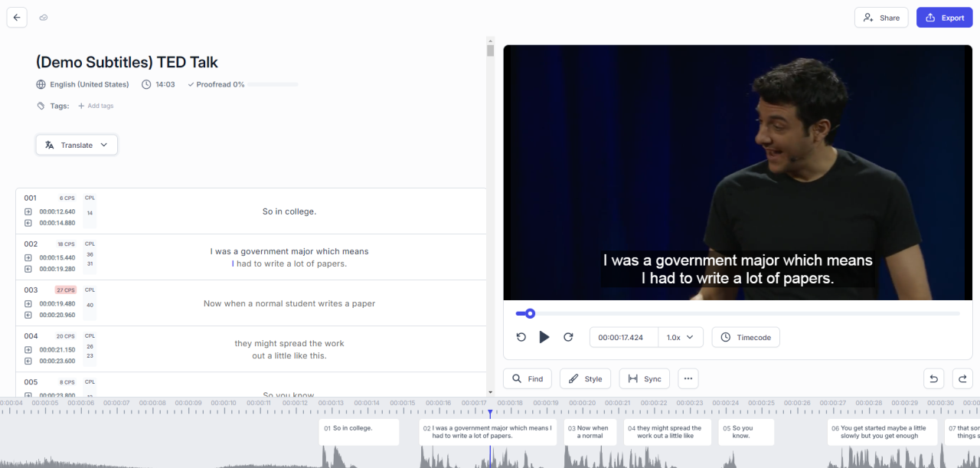Open the Sync tool
Screen dimensions: 980x468
[645, 378]
